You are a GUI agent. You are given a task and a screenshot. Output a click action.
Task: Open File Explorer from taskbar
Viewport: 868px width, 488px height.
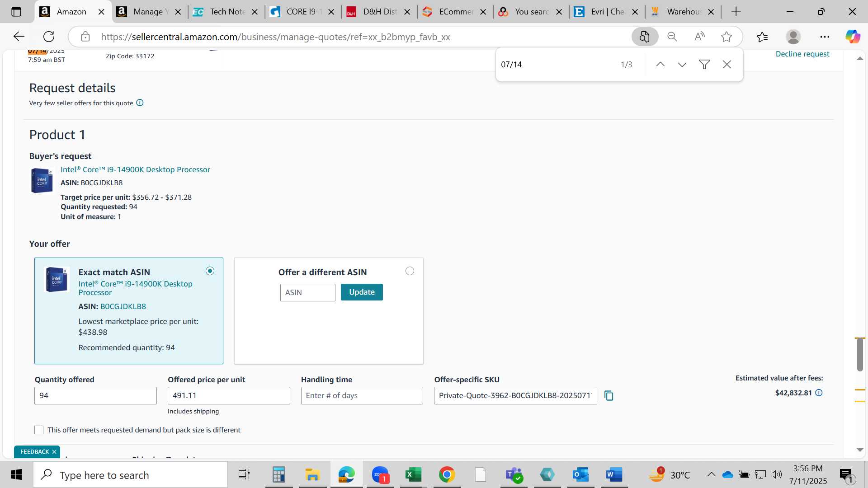point(312,475)
